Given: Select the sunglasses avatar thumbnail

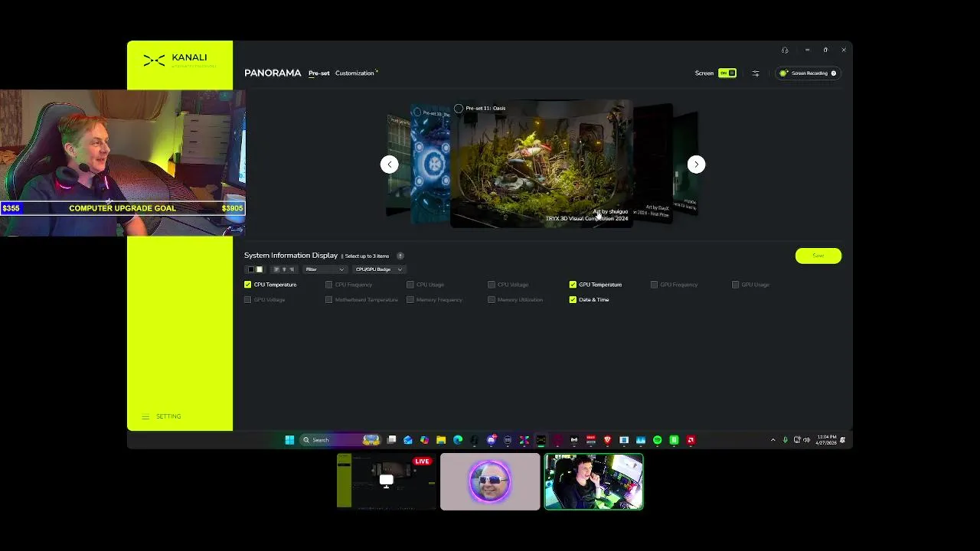Looking at the screenshot, I should pyautogui.click(x=490, y=481).
